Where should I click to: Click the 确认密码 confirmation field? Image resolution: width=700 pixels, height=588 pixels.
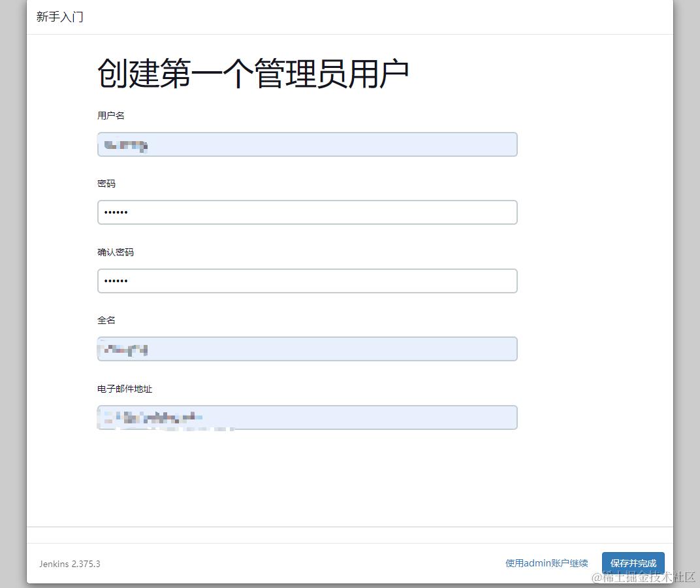pos(307,280)
